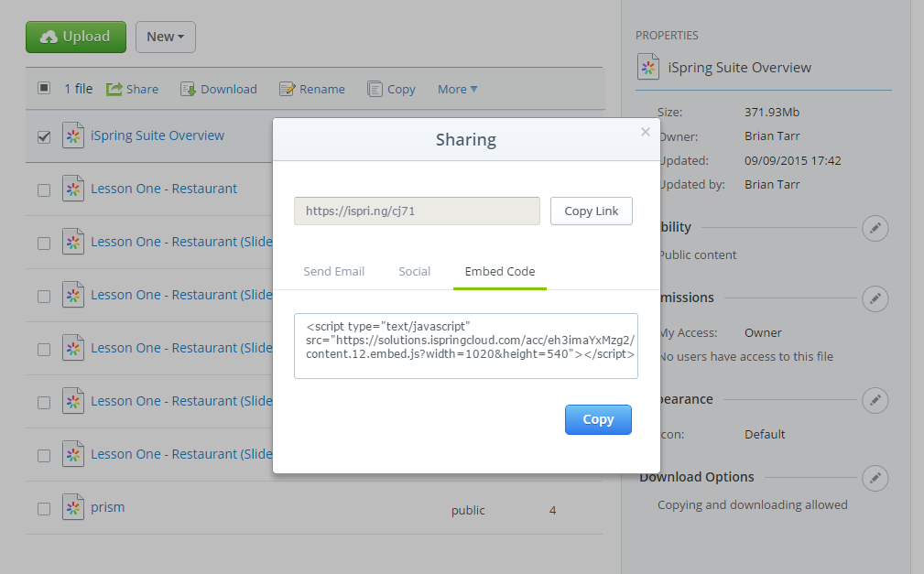Click the 371.93Mb size value
924x574 pixels.
click(772, 112)
